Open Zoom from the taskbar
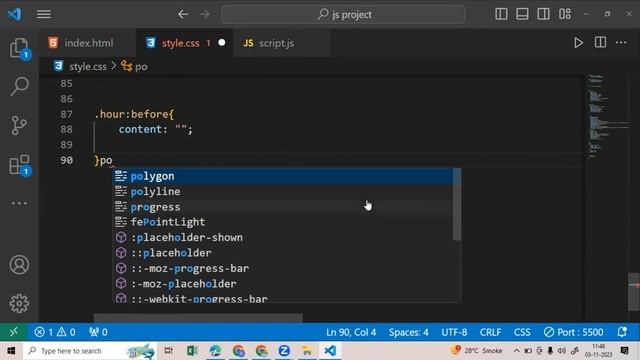Viewport: 640px width, 360px height. [284, 351]
